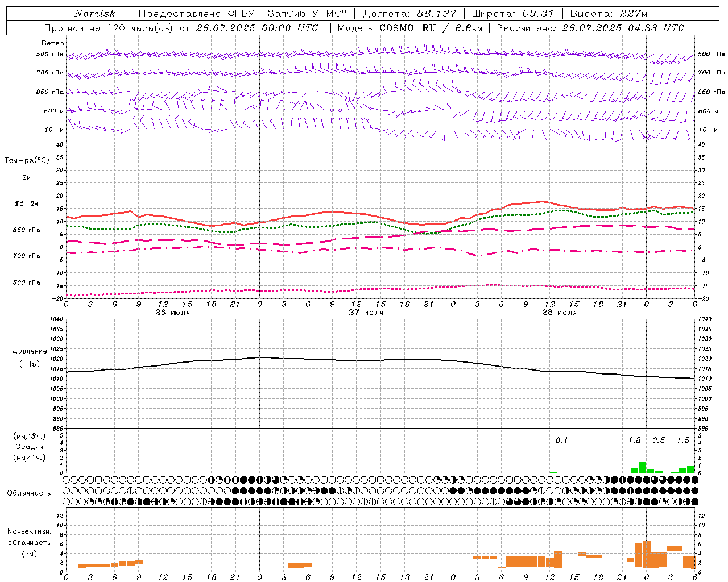Click the '28 июля' date label

pos(560,313)
